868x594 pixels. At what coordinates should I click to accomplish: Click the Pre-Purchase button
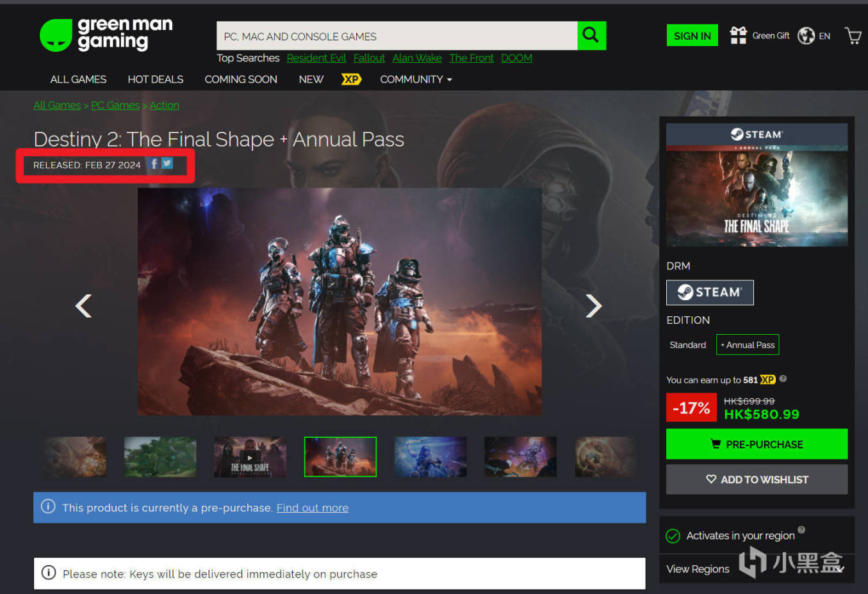(x=757, y=444)
